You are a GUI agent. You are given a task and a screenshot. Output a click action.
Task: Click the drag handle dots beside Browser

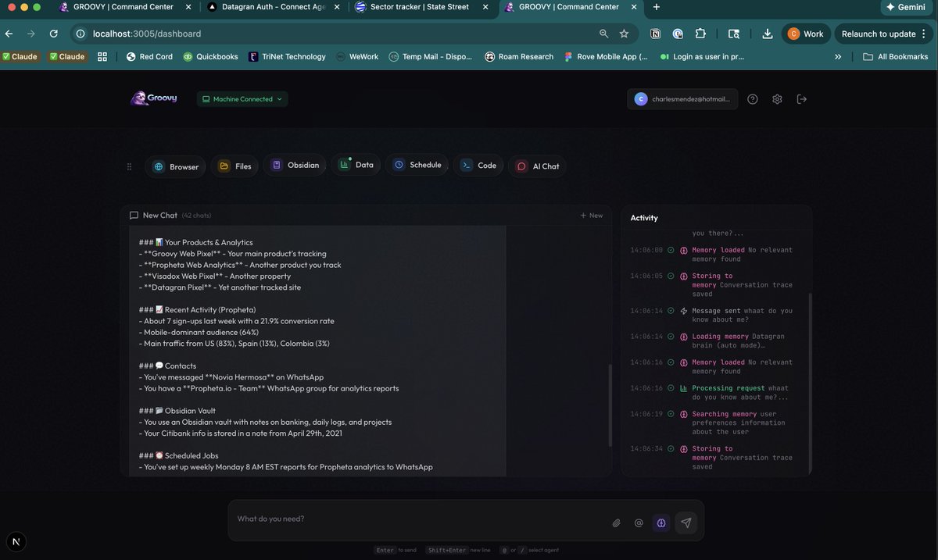coord(130,166)
